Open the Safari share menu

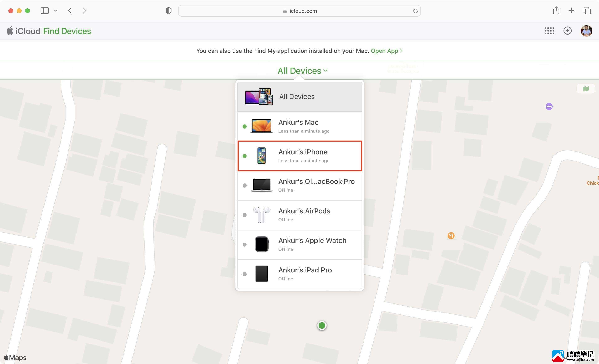point(556,10)
